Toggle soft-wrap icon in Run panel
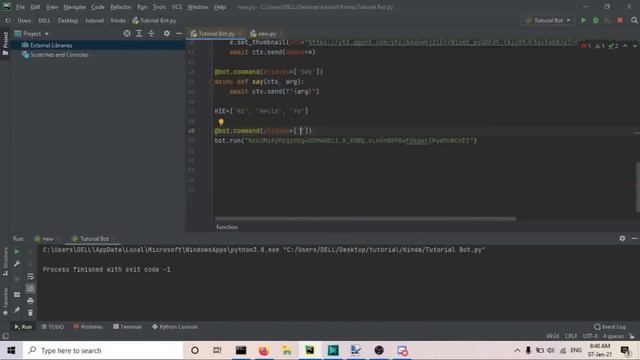Viewport: 640px width, 360px height. pos(30,276)
